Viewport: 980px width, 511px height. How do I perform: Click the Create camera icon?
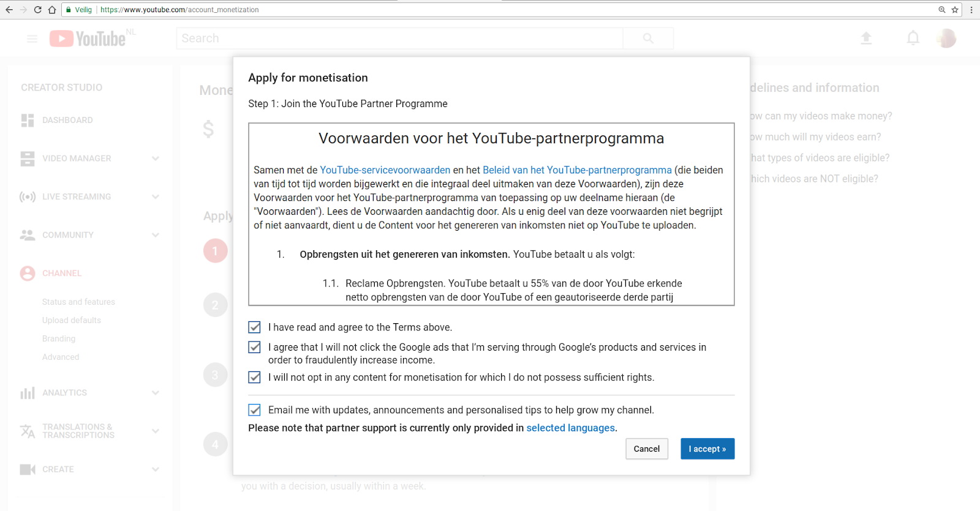28,469
